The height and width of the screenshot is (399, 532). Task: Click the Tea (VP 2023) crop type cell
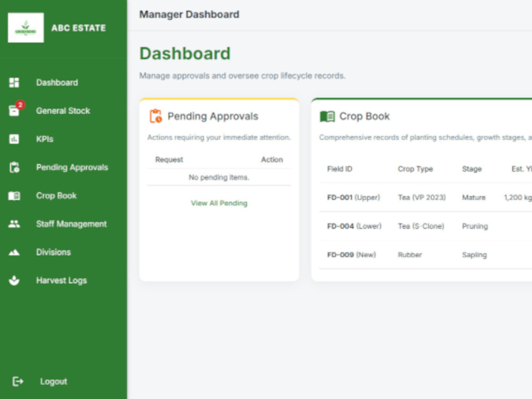(422, 197)
